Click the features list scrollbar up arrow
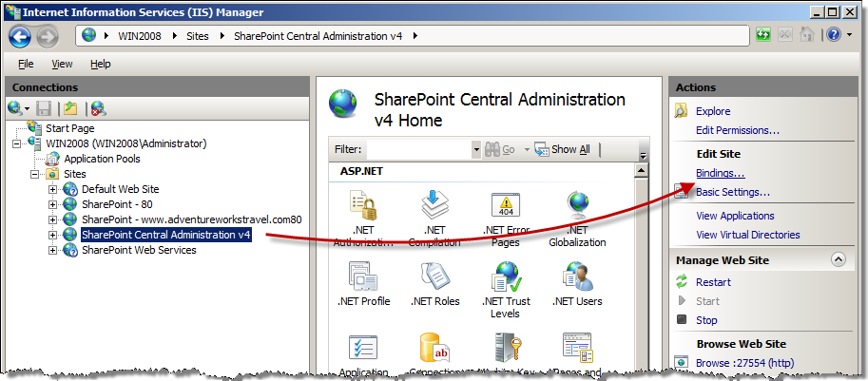Image resolution: width=868 pixels, height=381 pixels. 642,170
